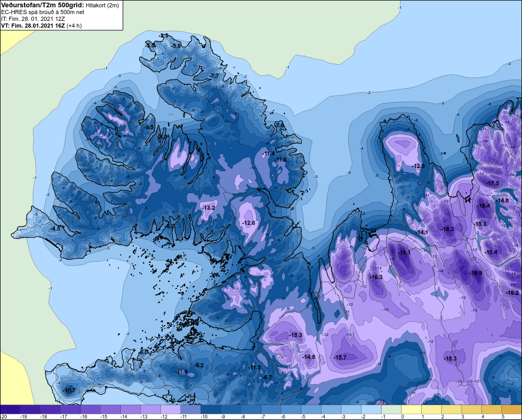The width and height of the screenshot is (522, 420).
Task: Click the -6.7 temperature label
Action: [x=267, y=377]
